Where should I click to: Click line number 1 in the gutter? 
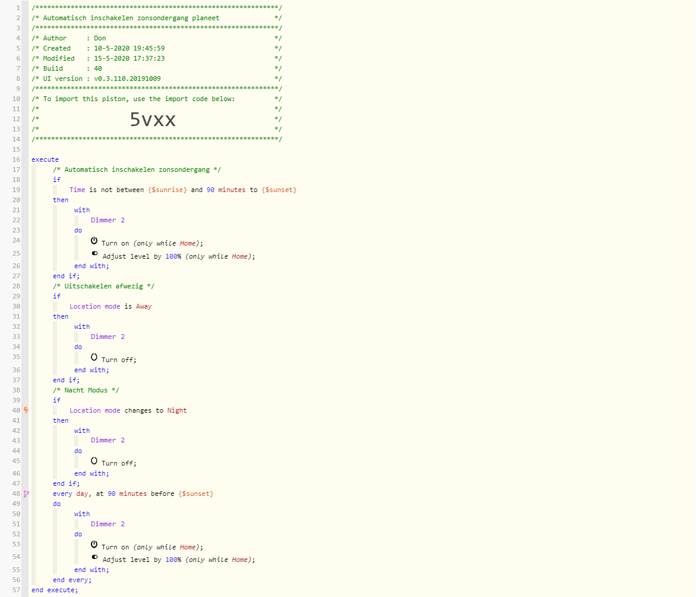(x=18, y=8)
